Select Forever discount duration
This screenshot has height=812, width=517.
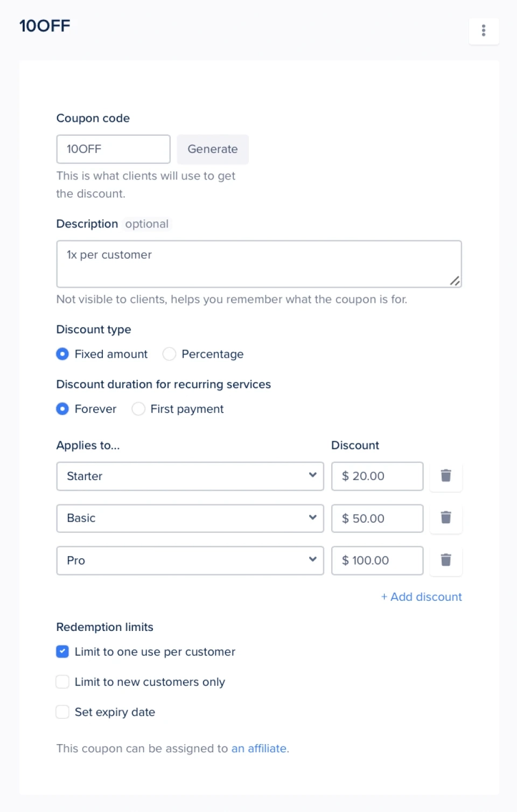coord(62,409)
